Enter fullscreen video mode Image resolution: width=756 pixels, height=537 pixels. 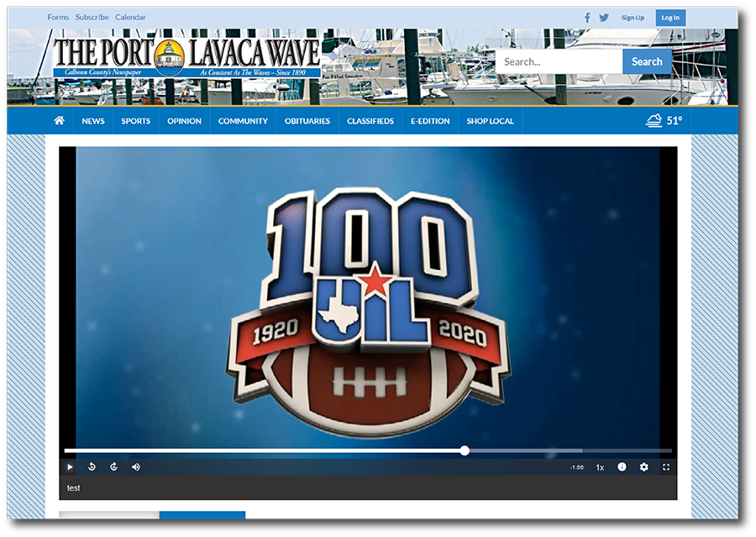pos(666,466)
